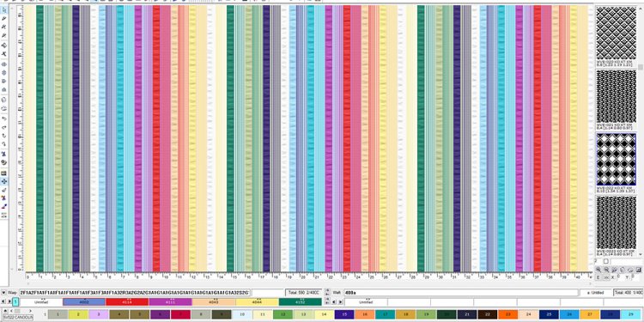Tick the checkbox below the weave thumbnails

tap(606, 261)
